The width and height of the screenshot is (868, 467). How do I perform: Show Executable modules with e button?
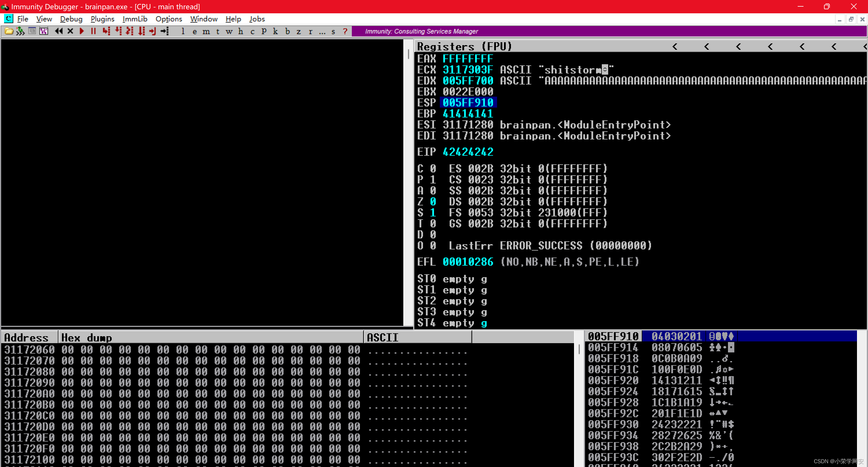[x=195, y=31]
